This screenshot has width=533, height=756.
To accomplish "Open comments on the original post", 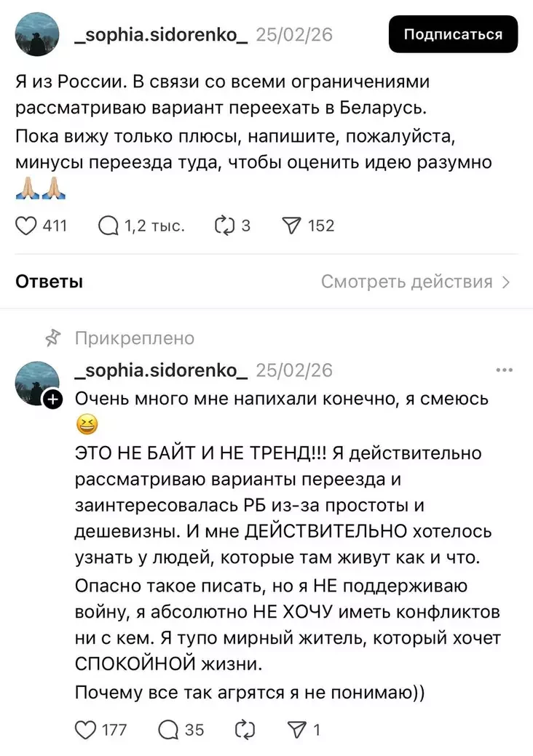I will tap(108, 226).
